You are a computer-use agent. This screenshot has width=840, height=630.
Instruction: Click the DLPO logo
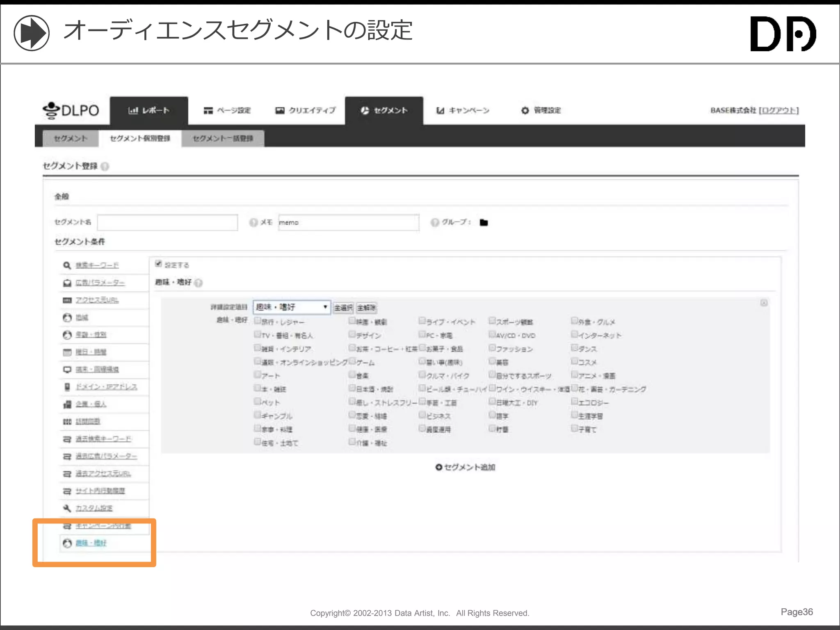point(71,110)
